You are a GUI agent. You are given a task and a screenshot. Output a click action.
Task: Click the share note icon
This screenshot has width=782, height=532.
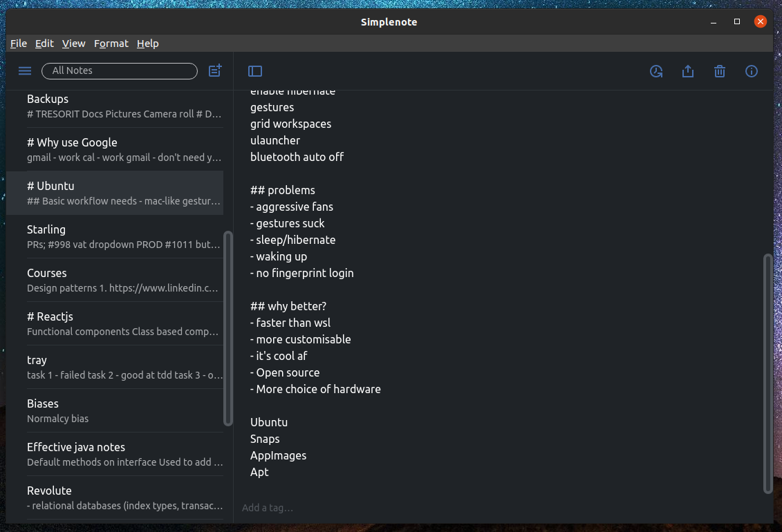click(688, 71)
